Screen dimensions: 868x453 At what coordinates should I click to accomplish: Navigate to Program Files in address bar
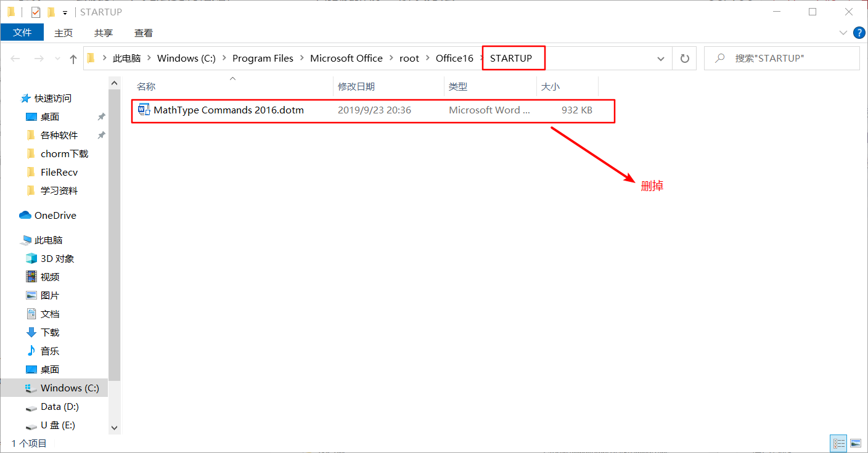[263, 59]
